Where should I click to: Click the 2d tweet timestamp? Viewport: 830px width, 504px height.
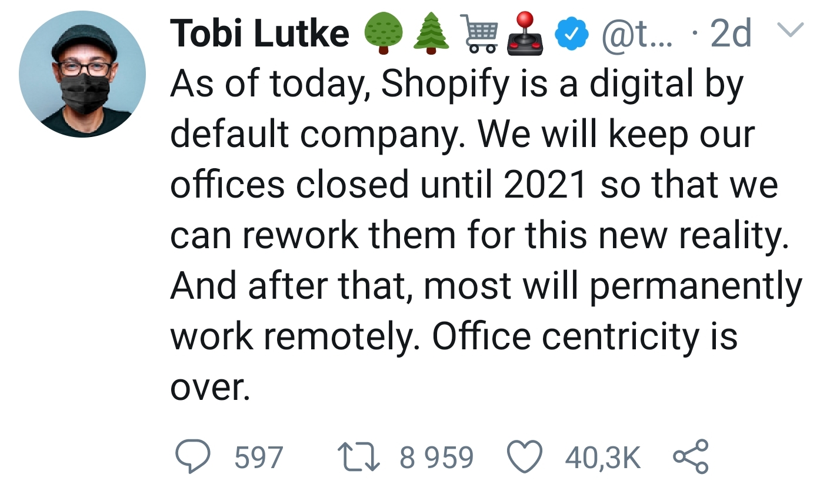pos(731,34)
